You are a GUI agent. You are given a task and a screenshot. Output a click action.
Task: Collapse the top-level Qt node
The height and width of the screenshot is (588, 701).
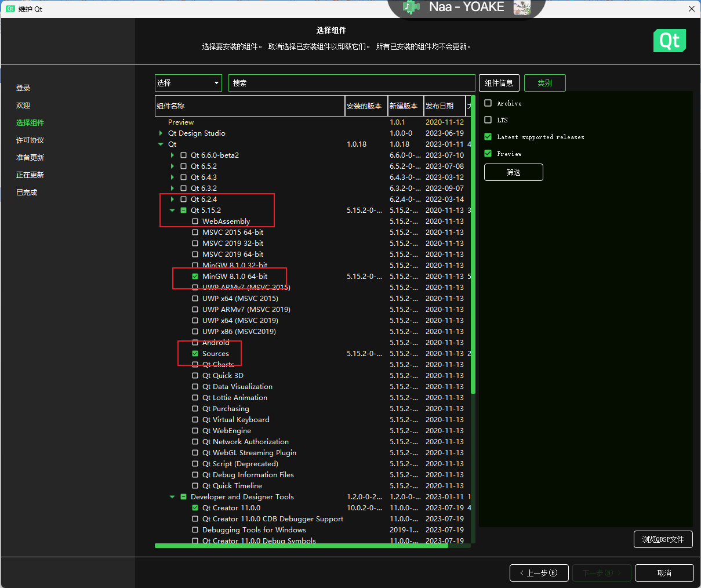click(x=161, y=144)
